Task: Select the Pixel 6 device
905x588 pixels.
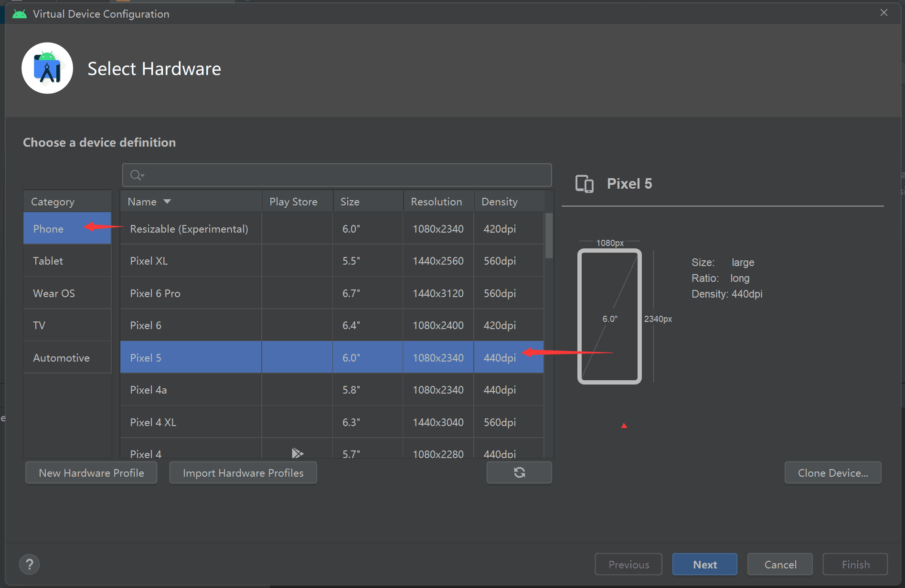Action: point(332,325)
